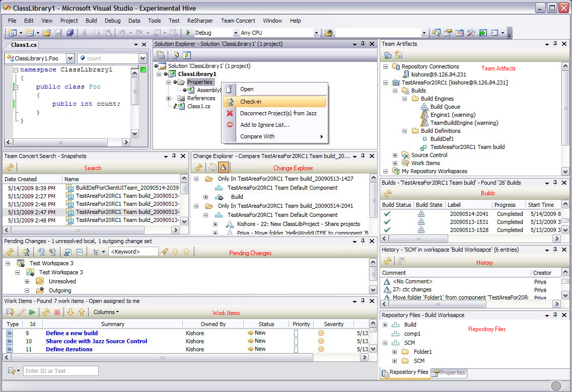Screen dimensions: 572x392
Task: Click the down arrow in Work Items toolbar
Action: point(70,312)
